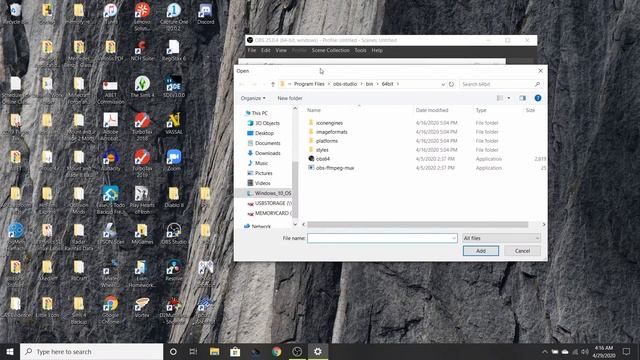
Task: Select the styles folder
Action: pos(322,150)
